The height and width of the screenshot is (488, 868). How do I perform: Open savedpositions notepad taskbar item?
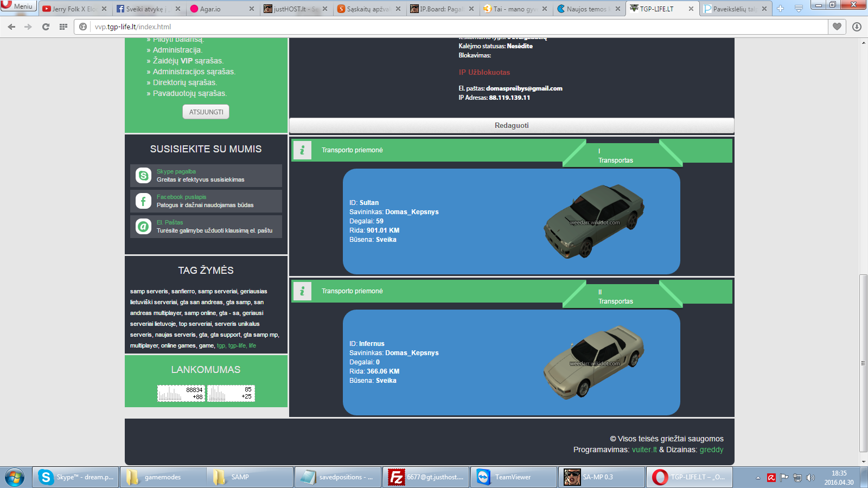pyautogui.click(x=338, y=477)
